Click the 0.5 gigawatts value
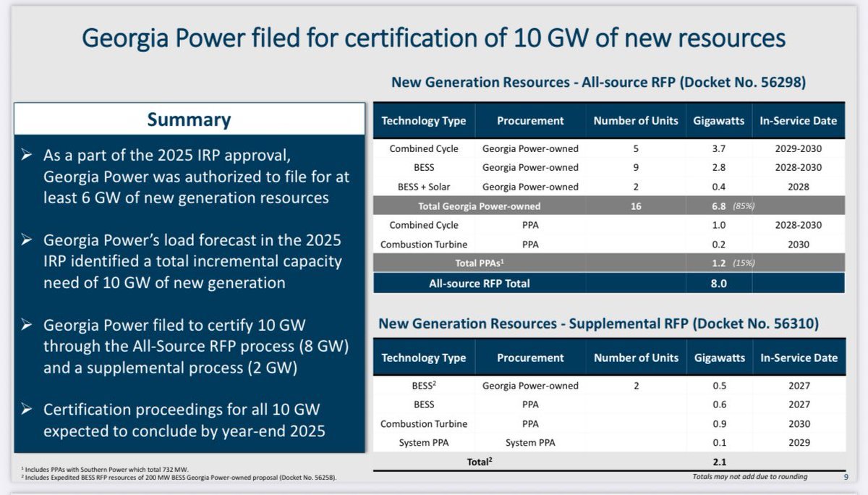 719,386
